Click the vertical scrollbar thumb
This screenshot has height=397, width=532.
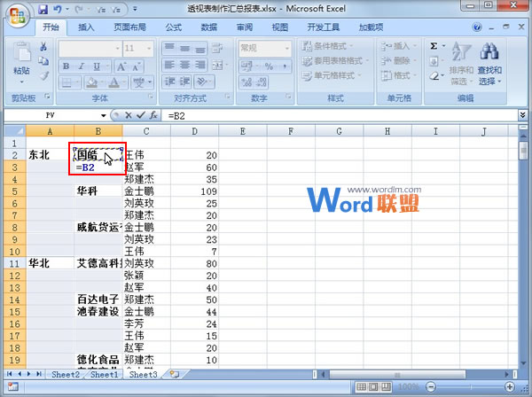[523, 150]
